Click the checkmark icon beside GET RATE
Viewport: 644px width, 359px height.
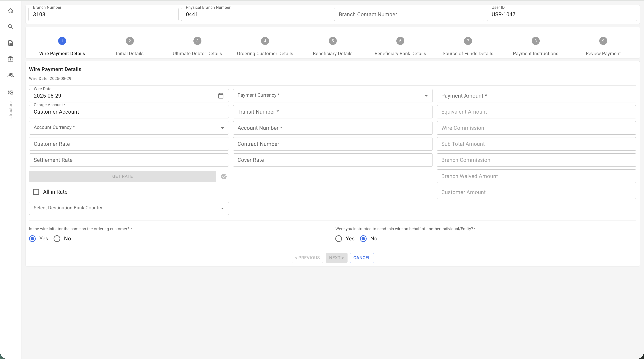tap(223, 176)
